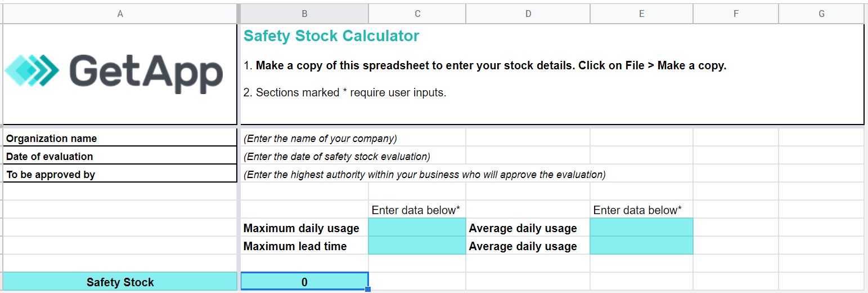Image resolution: width=868 pixels, height=293 pixels.
Task: Select the Safety Stock label cell
Action: point(120,282)
